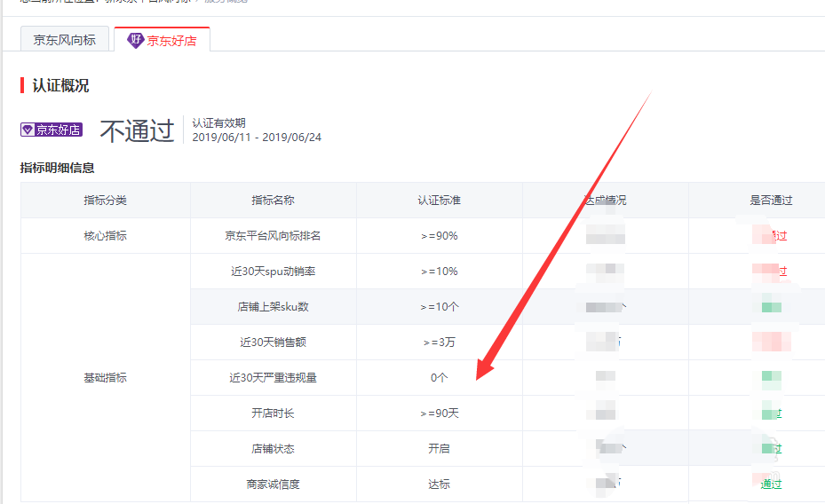Click the 认证有效期 label
Screen dimensions: 825x504
218,123
